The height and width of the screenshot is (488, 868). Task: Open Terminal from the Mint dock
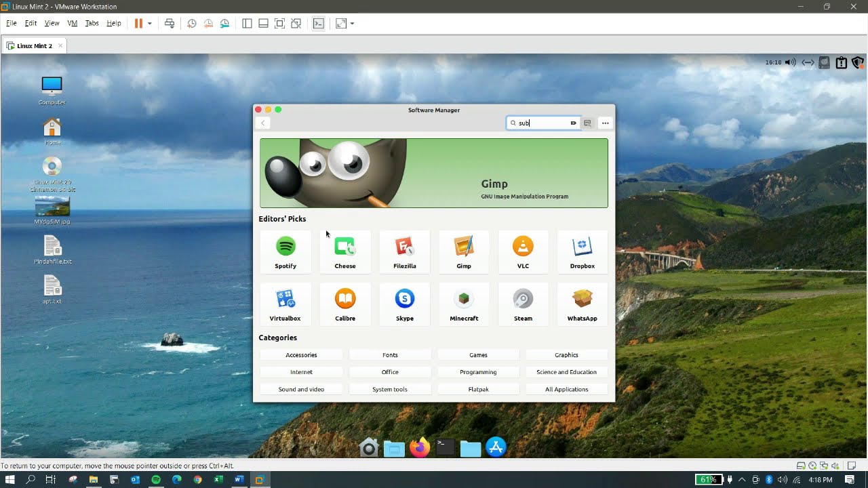[445, 447]
